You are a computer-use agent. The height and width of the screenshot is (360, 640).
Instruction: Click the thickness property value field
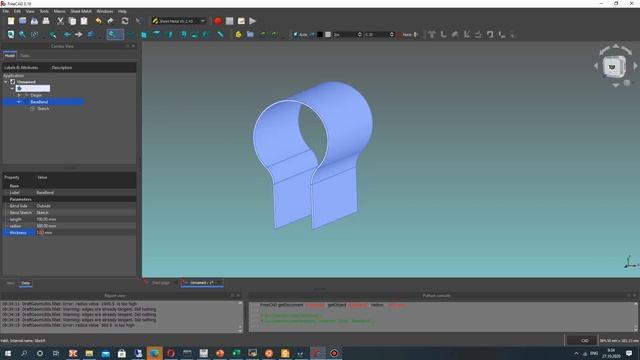click(x=86, y=232)
